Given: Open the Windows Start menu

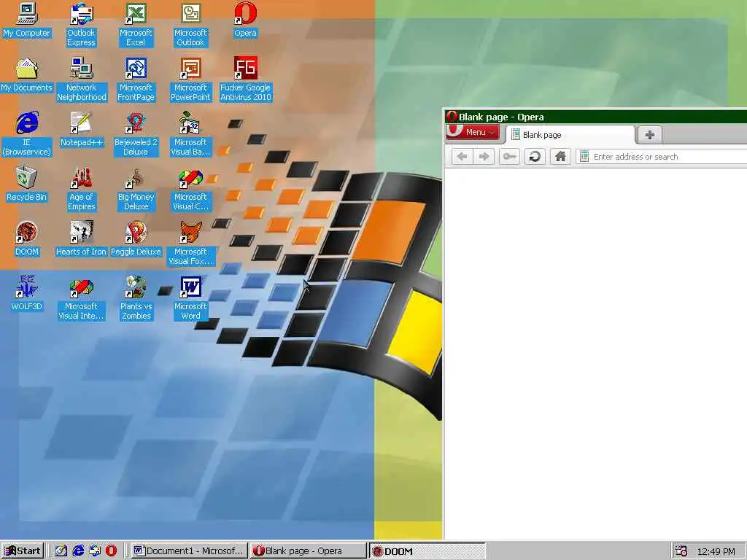Looking at the screenshot, I should pyautogui.click(x=23, y=551).
